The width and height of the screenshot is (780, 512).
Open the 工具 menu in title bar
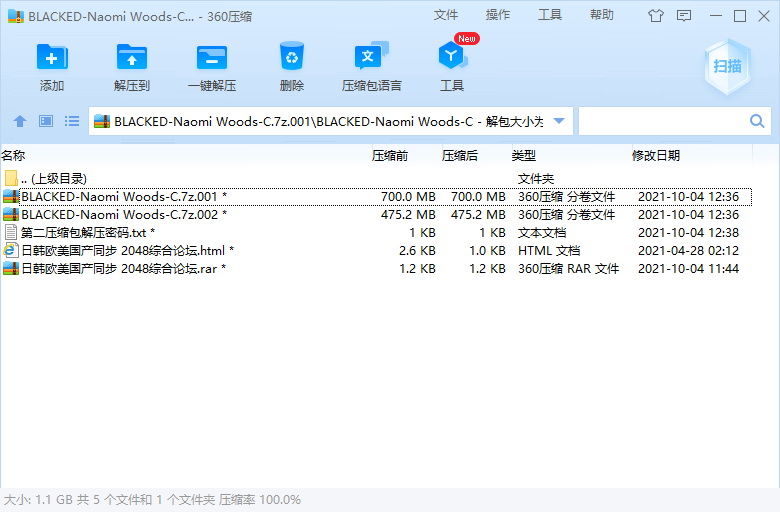pyautogui.click(x=550, y=15)
